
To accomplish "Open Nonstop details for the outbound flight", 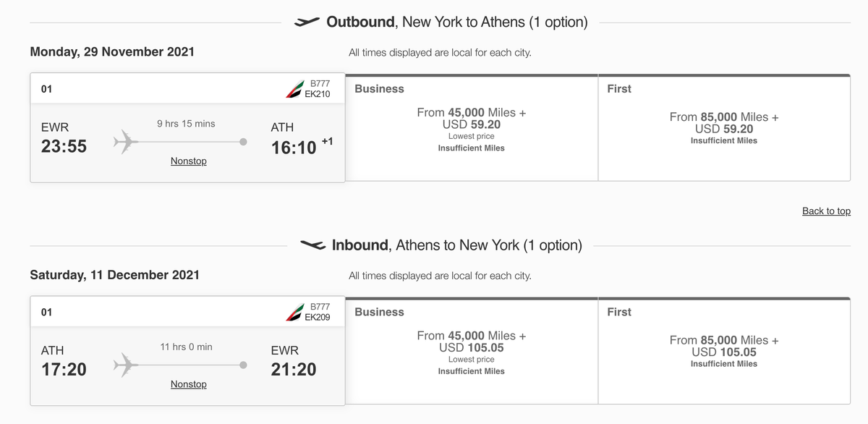I will coord(188,161).
